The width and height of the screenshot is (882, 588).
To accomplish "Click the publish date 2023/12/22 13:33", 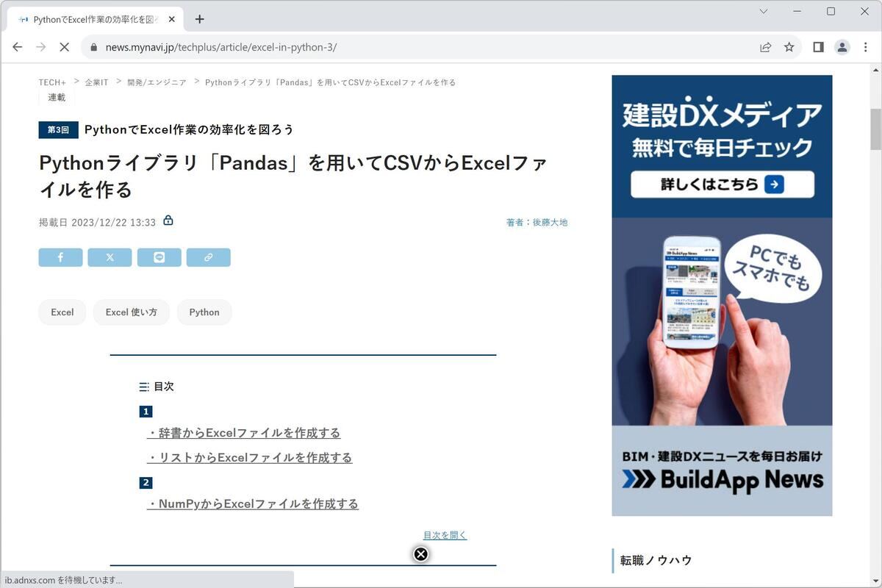I will point(97,222).
